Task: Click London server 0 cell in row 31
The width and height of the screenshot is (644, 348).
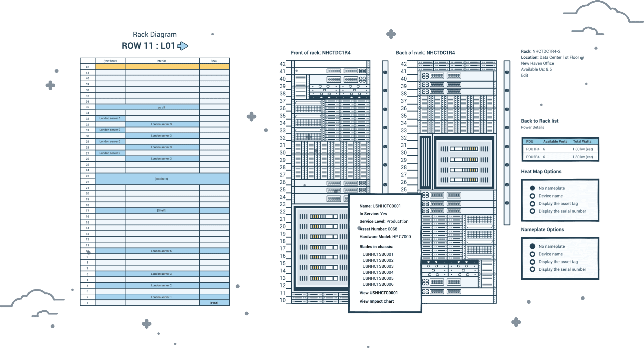Action: 110,130
